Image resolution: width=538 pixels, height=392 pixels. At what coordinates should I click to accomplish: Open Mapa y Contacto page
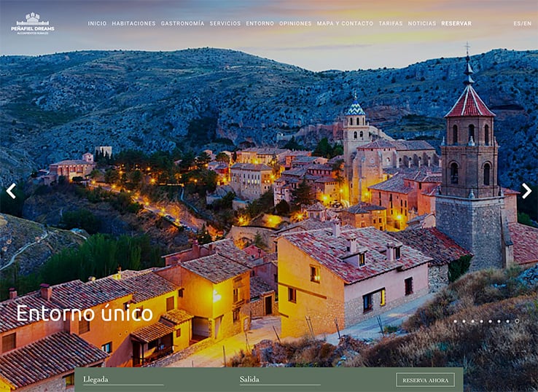tap(345, 23)
